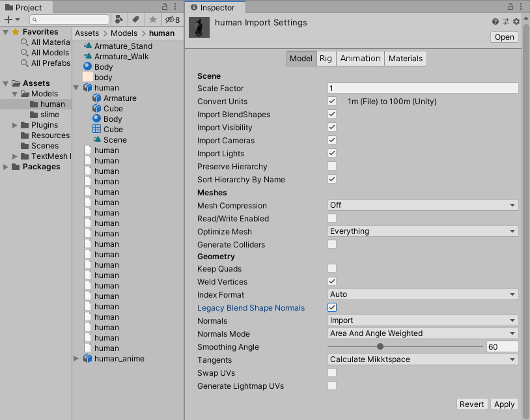Screen dimensions: 530x420
Task: Click the hidden packages visibility icon
Action: [171, 20]
